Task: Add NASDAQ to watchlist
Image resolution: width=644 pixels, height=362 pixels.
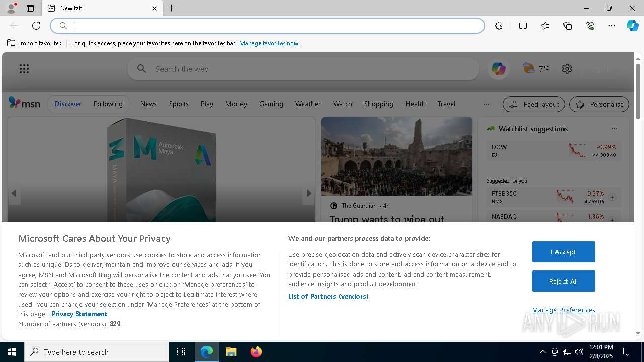Action: click(x=612, y=220)
